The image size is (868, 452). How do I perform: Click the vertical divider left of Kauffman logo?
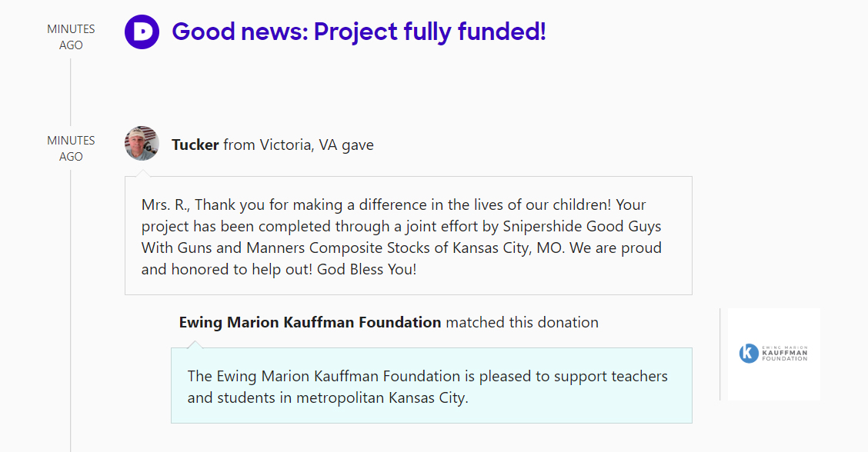720,354
